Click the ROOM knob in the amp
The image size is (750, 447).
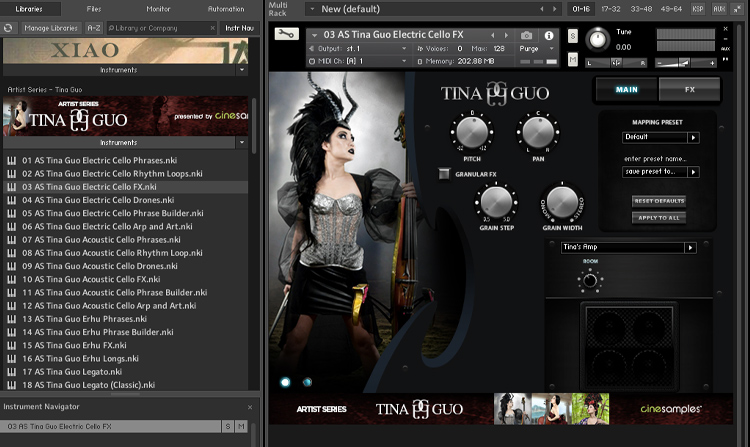[590, 281]
